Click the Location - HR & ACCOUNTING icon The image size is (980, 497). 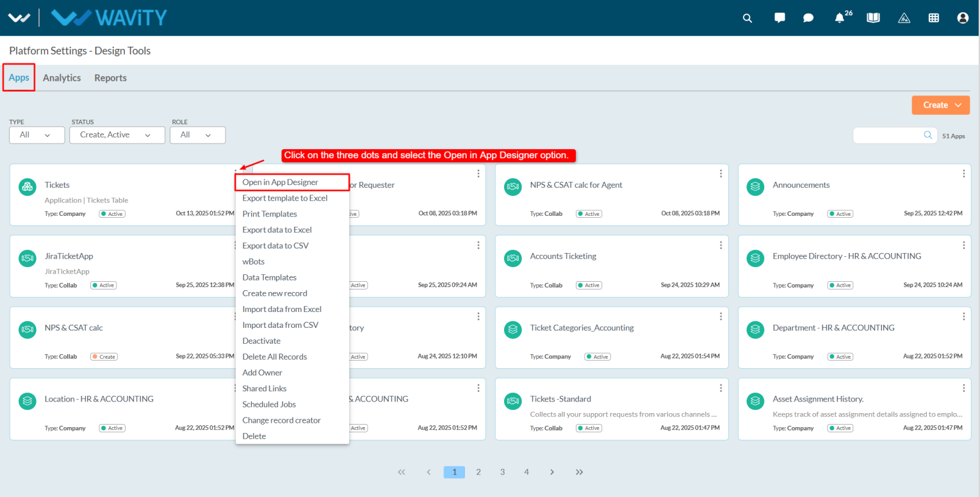click(27, 401)
